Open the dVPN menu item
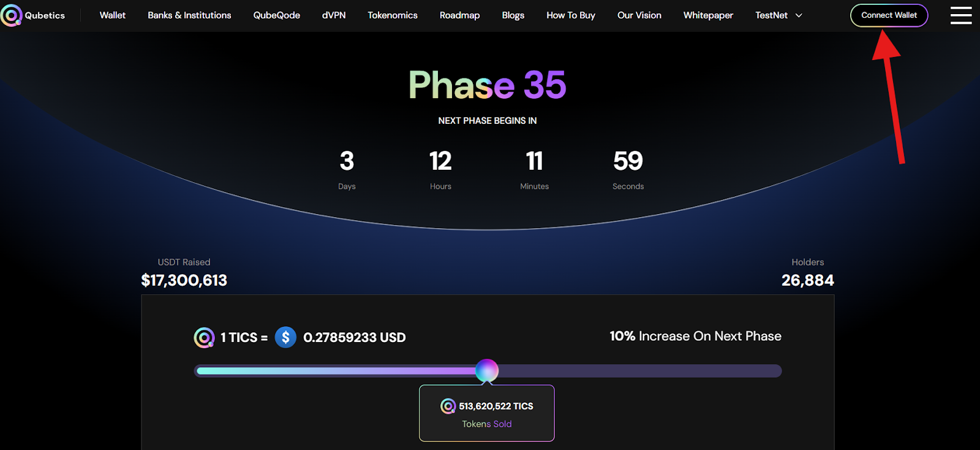Viewport: 980px width, 450px height. pyautogui.click(x=334, y=15)
